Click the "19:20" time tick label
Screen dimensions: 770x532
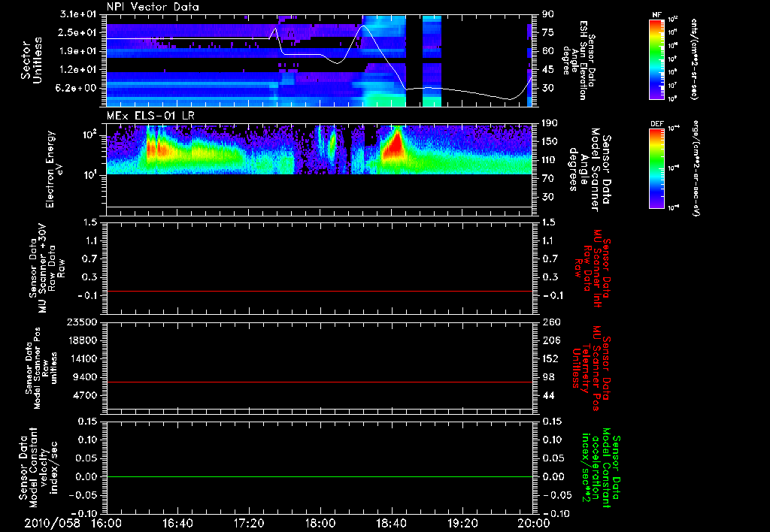462,523
